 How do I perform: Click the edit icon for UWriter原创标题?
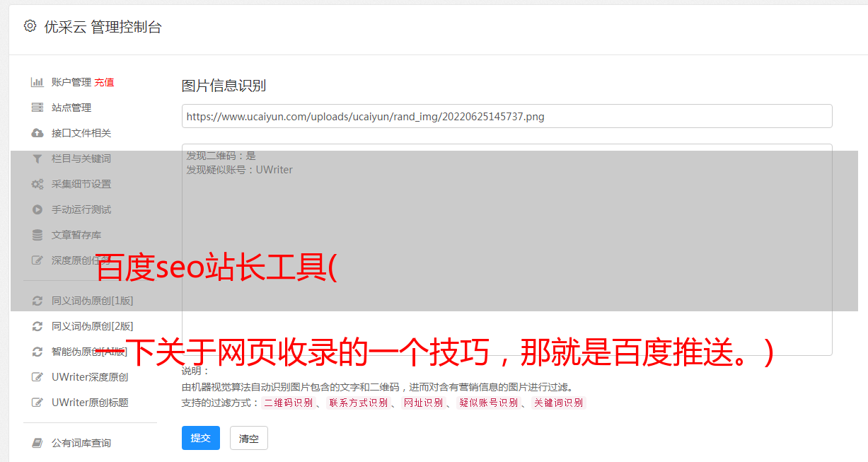(37, 403)
